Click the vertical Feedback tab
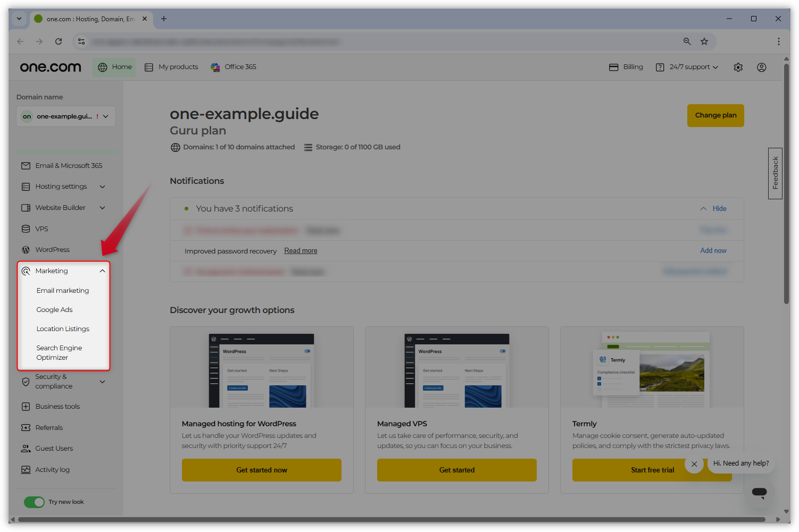Image resolution: width=799 pixels, height=532 pixels. tap(775, 173)
